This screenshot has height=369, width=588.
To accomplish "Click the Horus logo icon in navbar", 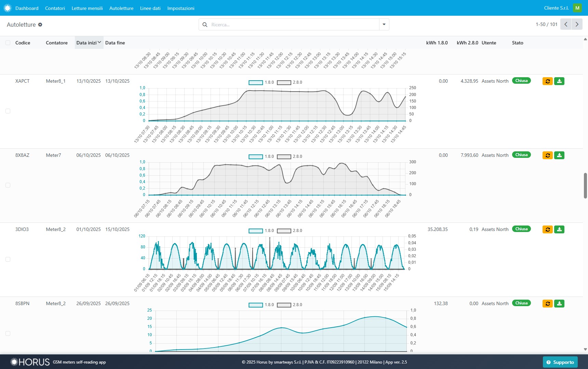I will [8, 8].
